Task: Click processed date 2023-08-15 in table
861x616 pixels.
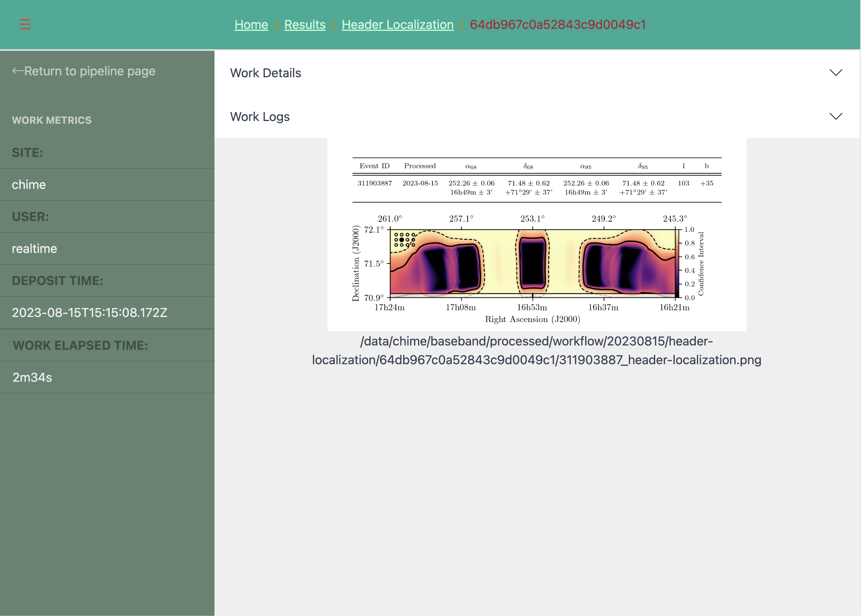Action: pos(420,183)
